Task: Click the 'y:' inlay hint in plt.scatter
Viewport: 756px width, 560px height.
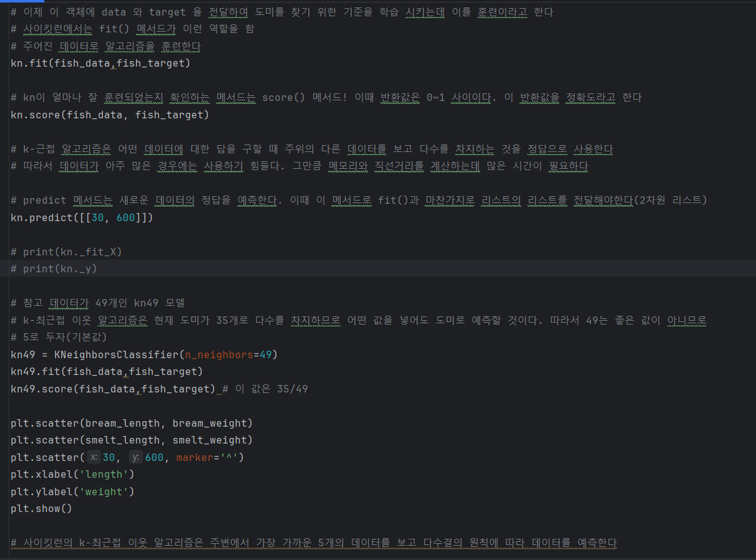Action: pyautogui.click(x=136, y=457)
